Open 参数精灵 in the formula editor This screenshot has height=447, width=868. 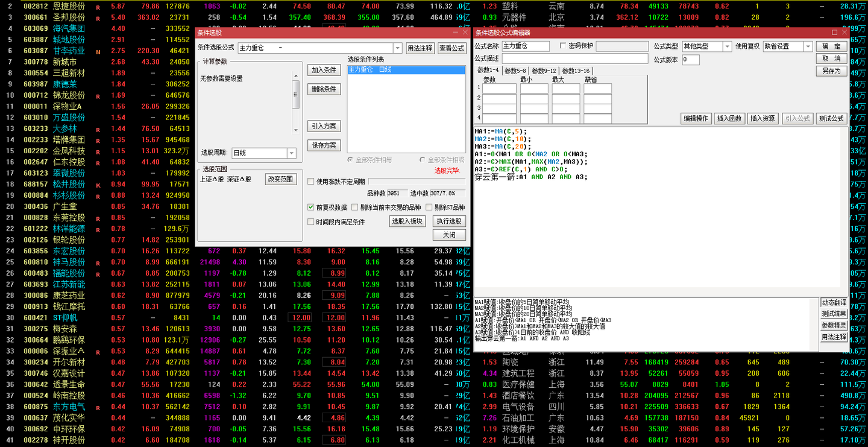click(834, 326)
